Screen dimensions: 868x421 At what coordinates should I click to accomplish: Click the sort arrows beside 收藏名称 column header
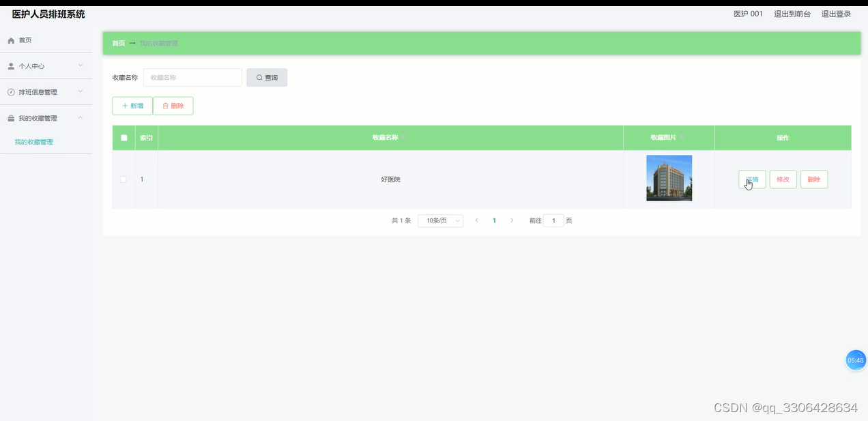pos(403,138)
